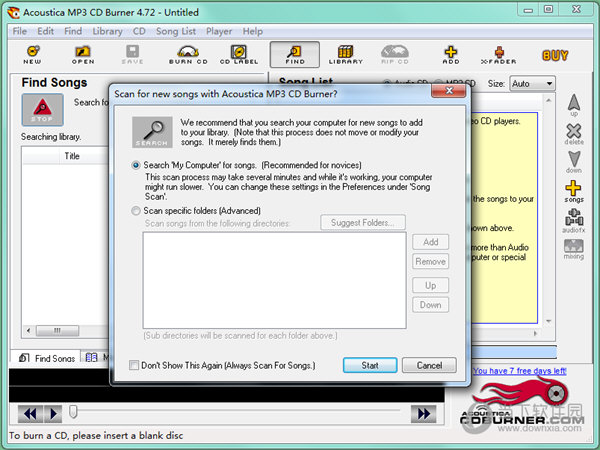Viewport: 600px width, 450px height.
Task: Click the rewind playback button
Action: [x=31, y=414]
